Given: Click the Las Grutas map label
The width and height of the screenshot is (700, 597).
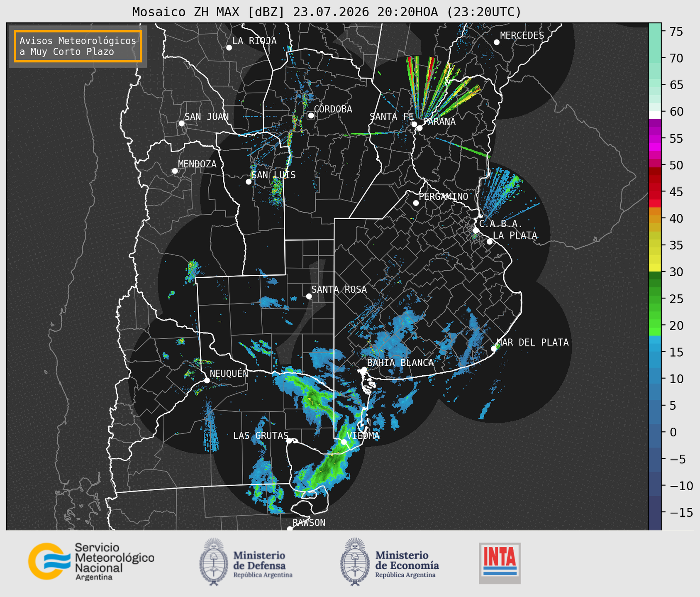Looking at the screenshot, I should pos(261,436).
